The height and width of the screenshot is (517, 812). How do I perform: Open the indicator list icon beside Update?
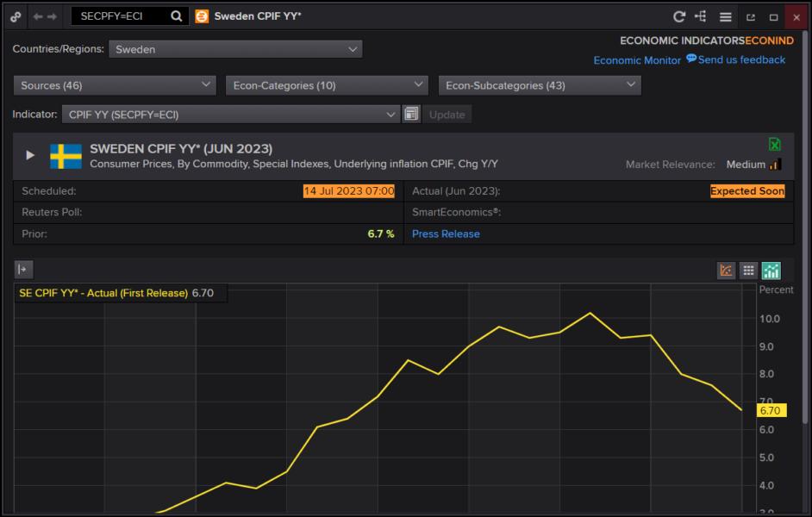click(x=411, y=115)
